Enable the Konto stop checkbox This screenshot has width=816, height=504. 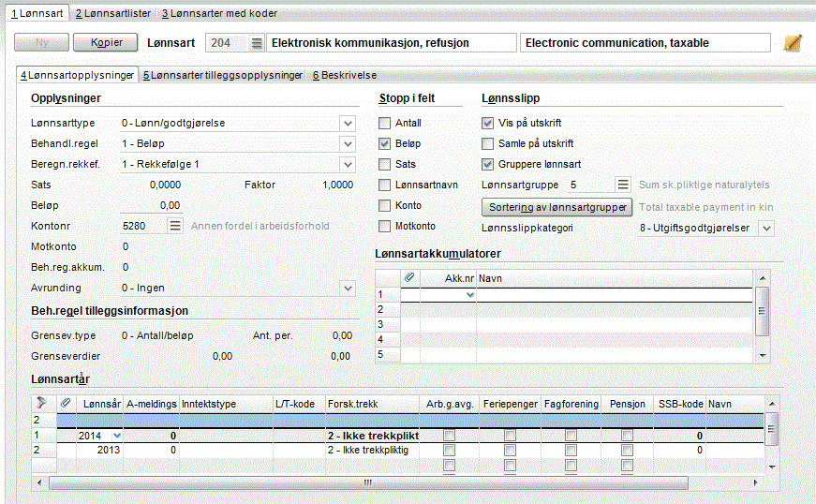385,205
